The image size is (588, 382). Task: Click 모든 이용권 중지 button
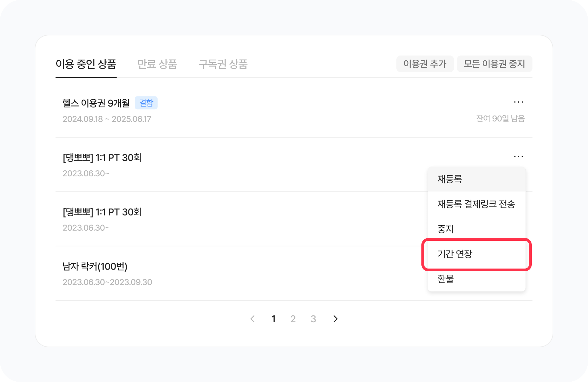coord(494,64)
